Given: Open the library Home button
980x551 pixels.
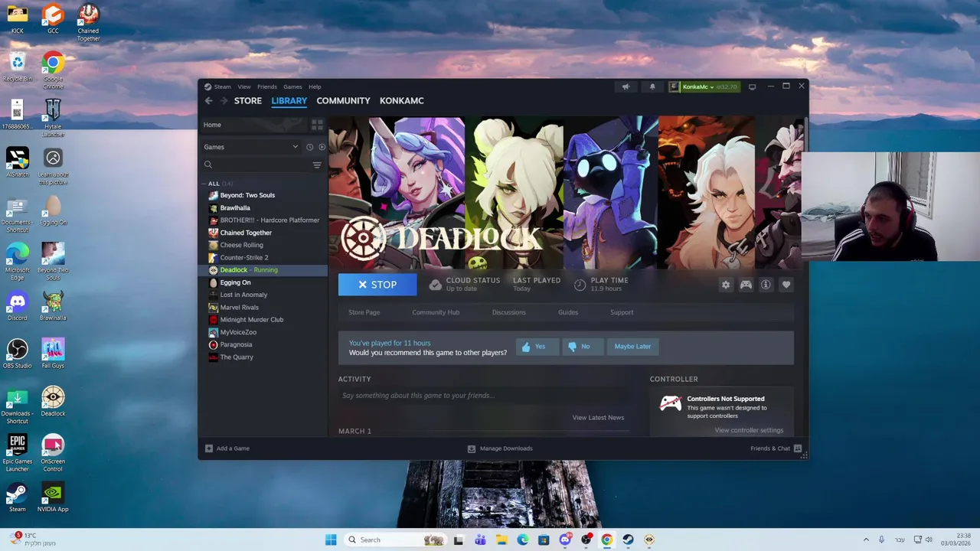Looking at the screenshot, I should (x=253, y=125).
